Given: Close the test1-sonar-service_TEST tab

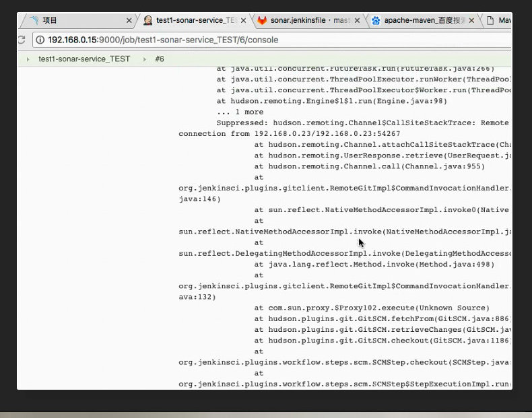Looking at the screenshot, I should coord(243,21).
